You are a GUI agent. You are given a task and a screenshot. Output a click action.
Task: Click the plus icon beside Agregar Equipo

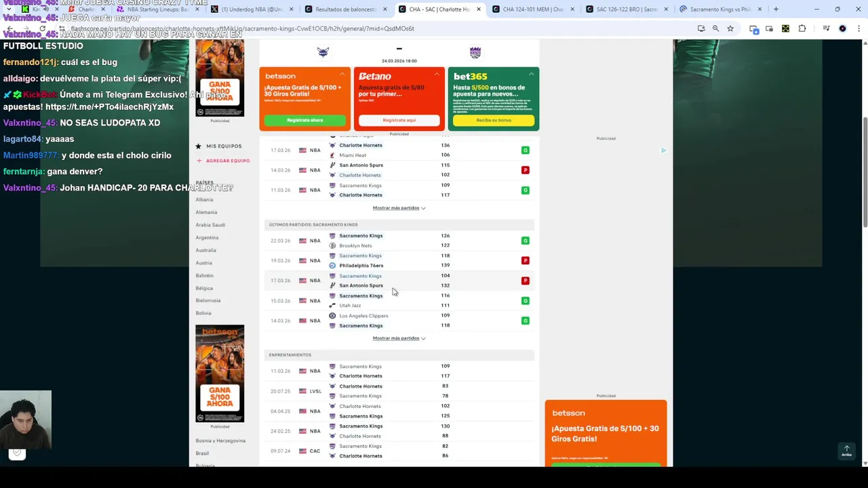(199, 161)
